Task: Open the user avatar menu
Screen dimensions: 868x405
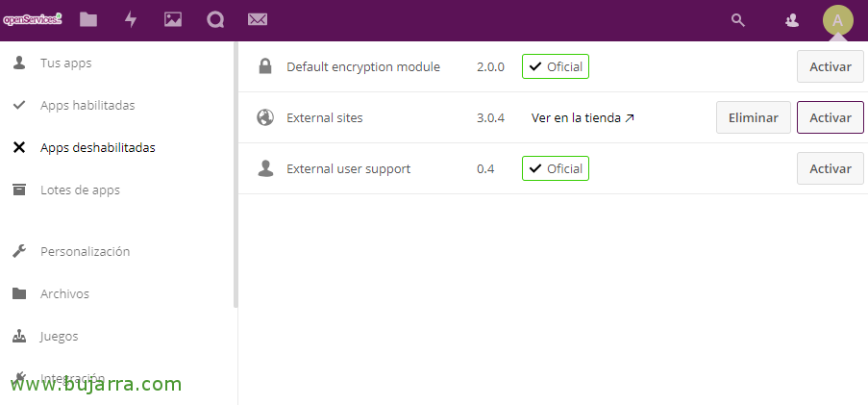Action: point(837,20)
